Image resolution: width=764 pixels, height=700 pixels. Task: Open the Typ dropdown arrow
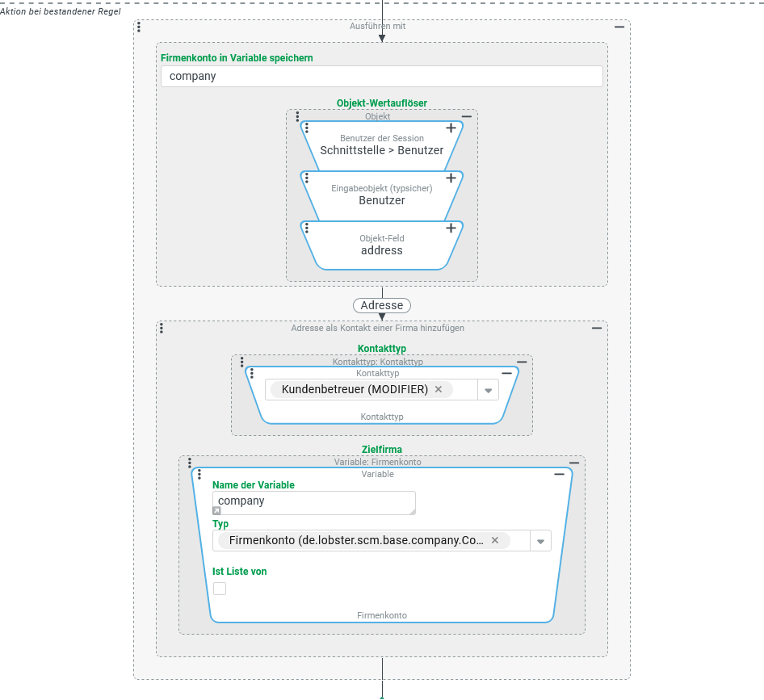pyautogui.click(x=540, y=541)
